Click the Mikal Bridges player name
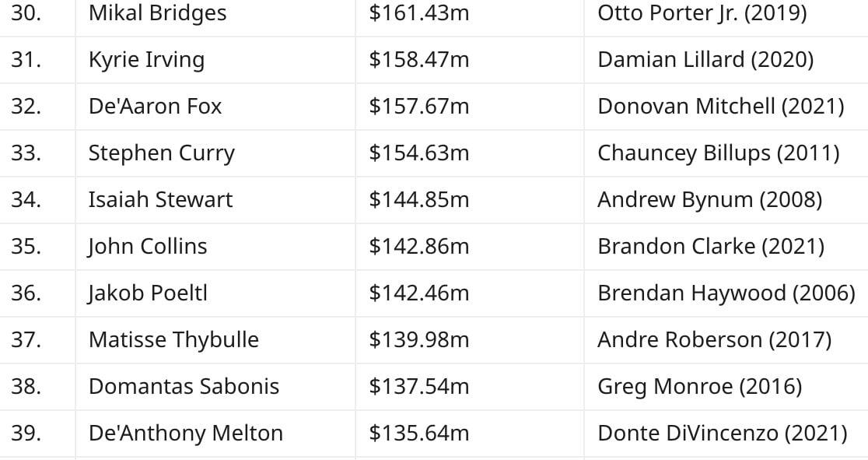 click(x=157, y=13)
